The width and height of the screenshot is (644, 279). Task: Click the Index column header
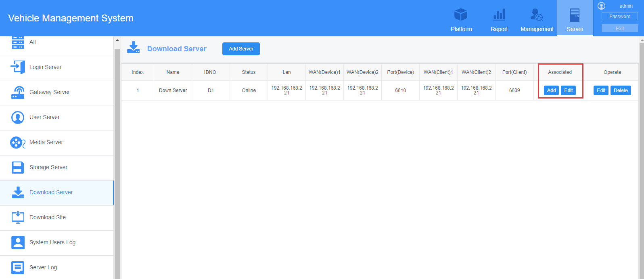tap(138, 72)
